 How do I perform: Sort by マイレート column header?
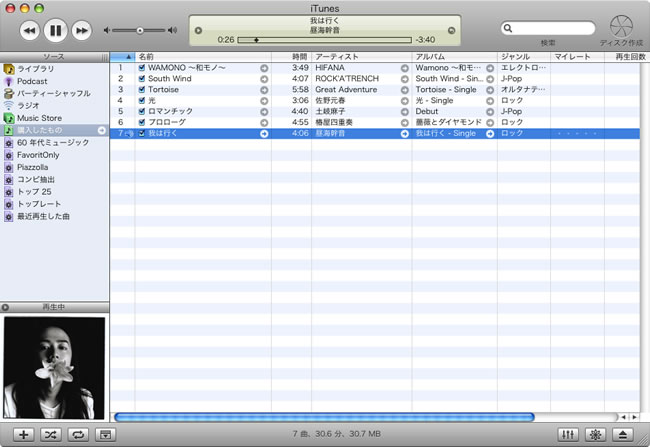pos(577,57)
